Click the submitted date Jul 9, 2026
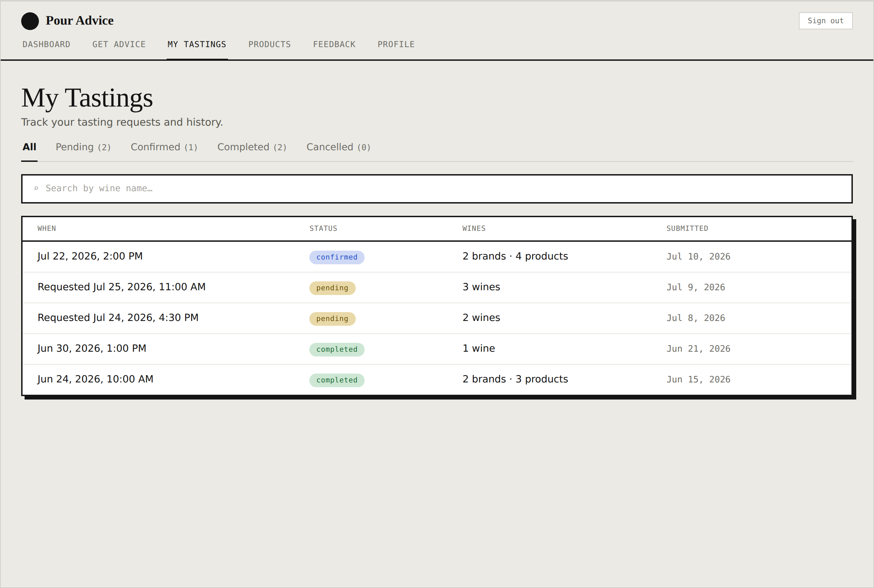 tap(695, 287)
